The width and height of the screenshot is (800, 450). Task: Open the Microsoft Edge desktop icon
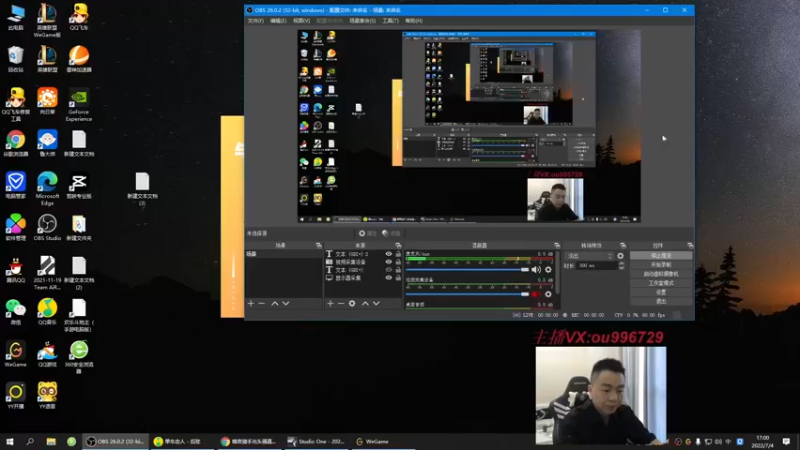tap(47, 188)
